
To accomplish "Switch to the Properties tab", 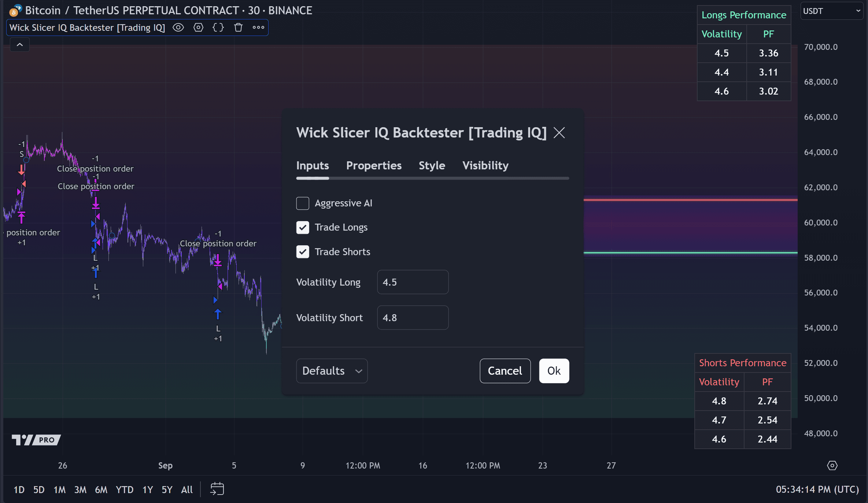I will click(374, 165).
